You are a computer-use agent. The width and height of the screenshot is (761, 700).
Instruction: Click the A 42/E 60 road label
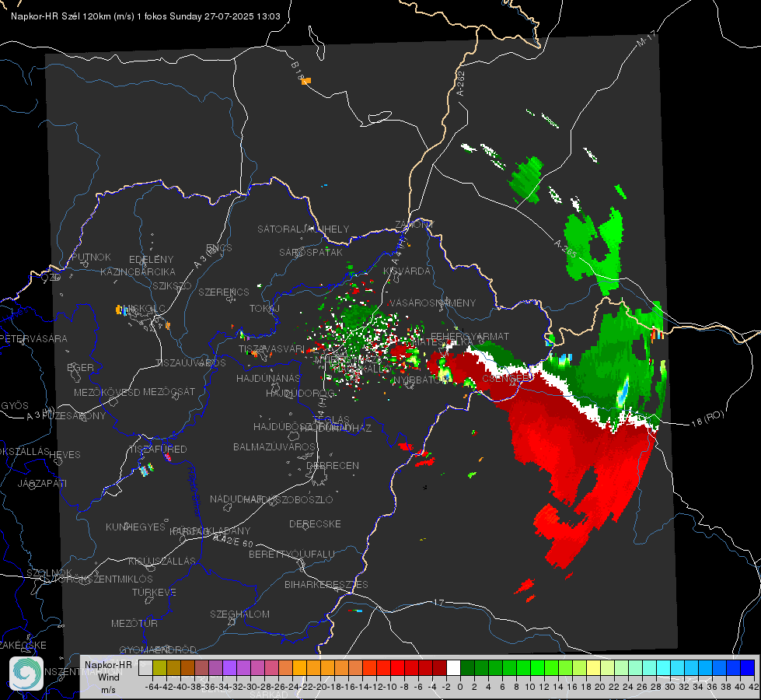pos(233,541)
